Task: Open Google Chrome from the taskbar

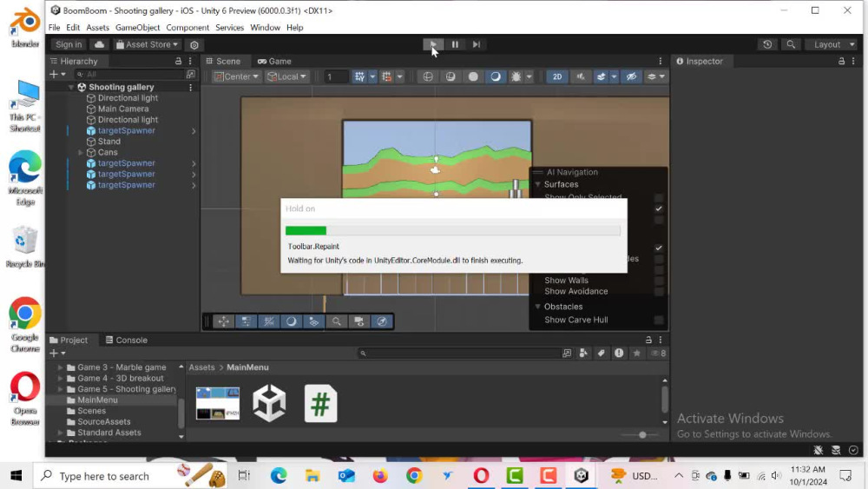Action: click(414, 476)
